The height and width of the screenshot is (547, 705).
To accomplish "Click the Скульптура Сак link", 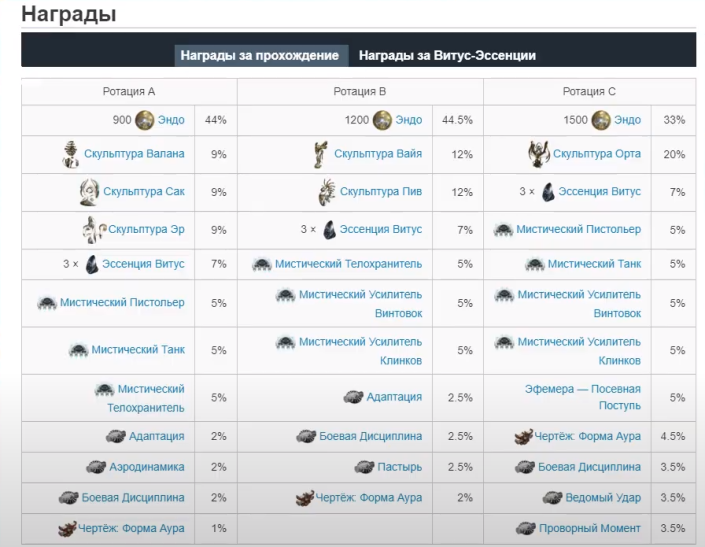I will (x=144, y=191).
